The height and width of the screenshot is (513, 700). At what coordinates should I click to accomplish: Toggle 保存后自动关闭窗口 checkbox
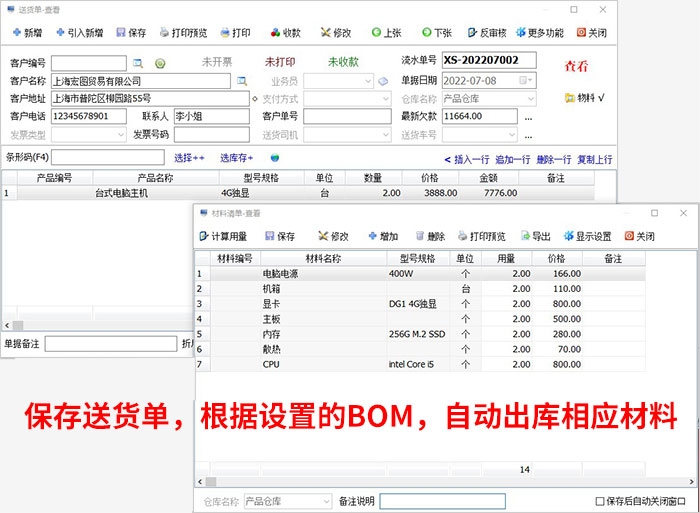600,501
